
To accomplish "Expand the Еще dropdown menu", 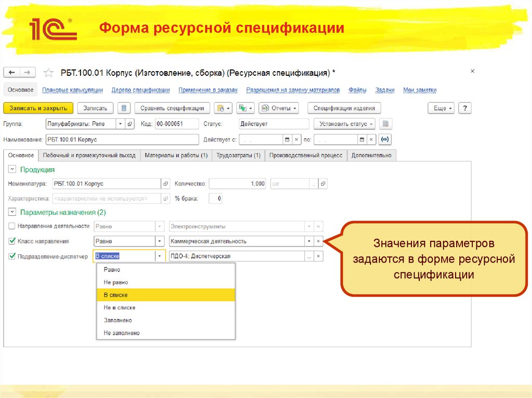I will 441,108.
